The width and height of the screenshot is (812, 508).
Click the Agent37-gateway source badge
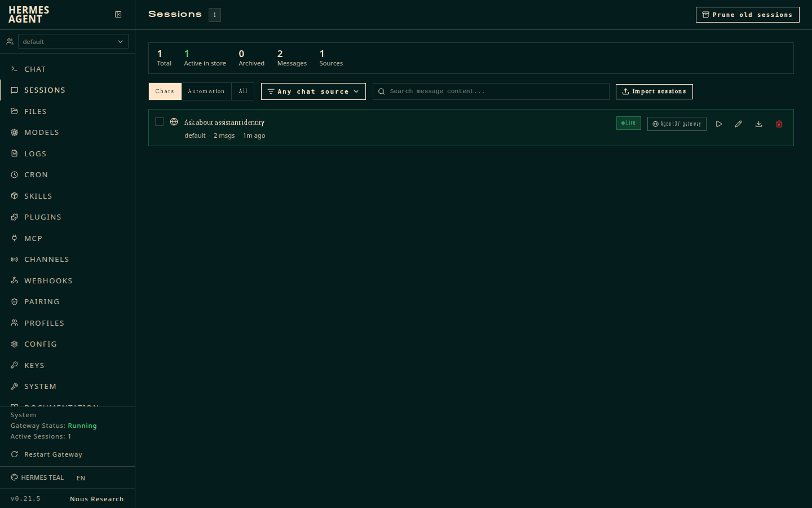[x=677, y=124]
